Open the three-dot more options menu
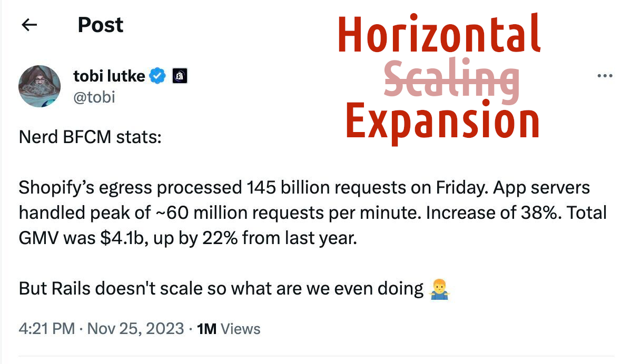Image resolution: width=631 pixels, height=364 pixels. (x=605, y=76)
